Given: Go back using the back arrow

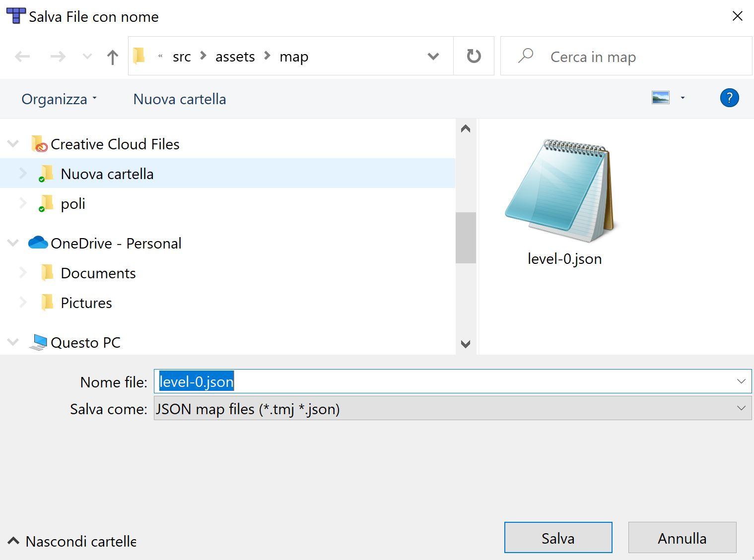Looking at the screenshot, I should (22, 57).
